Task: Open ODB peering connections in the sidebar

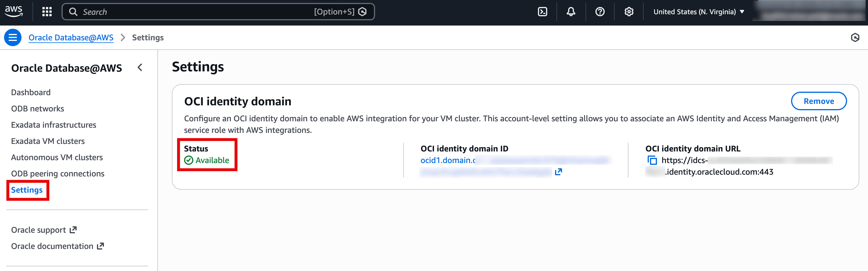Action: (x=57, y=174)
